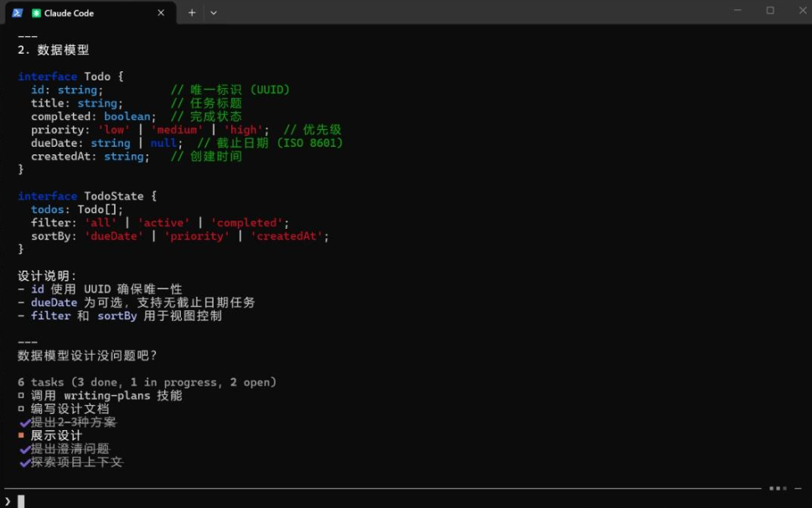Click the 'dueDate 为可选' bullet line
Screen dimensions: 812x508
tap(137, 303)
